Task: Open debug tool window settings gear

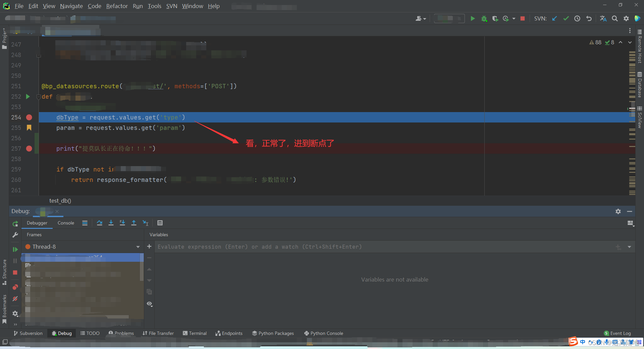Action: (618, 211)
